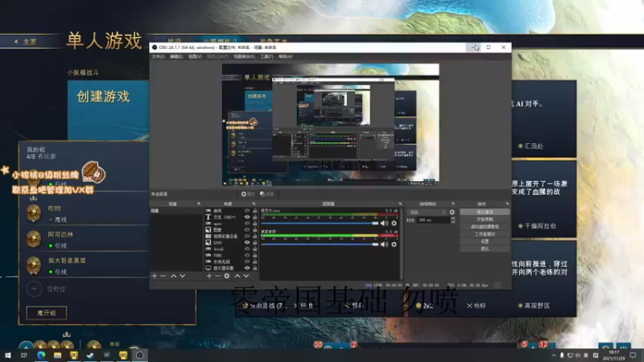Open the 编辑(E) menu
Screen dimensions: 644x362
click(176, 56)
